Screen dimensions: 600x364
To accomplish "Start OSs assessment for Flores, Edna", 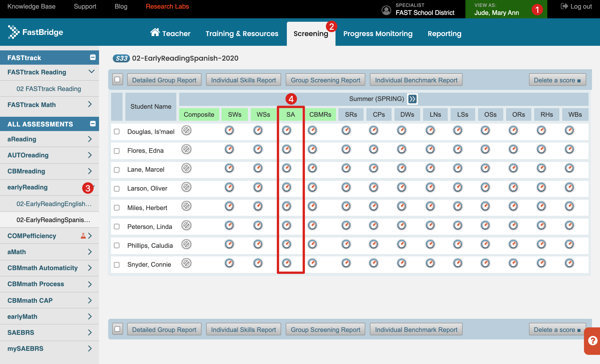I will tap(485, 149).
